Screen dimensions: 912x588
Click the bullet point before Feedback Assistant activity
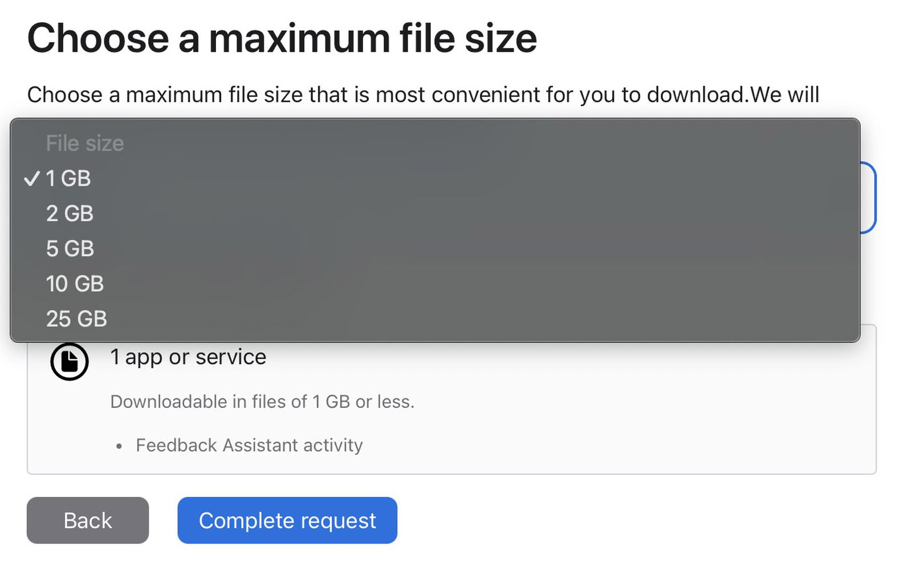(x=119, y=446)
